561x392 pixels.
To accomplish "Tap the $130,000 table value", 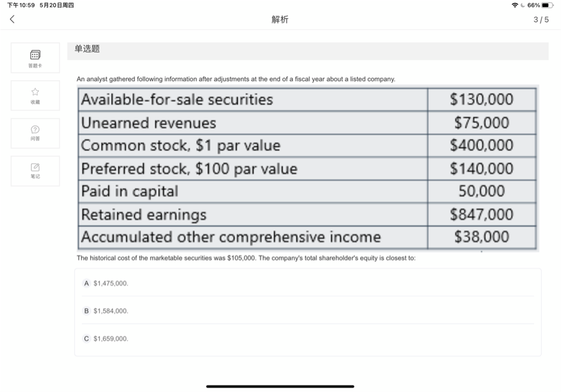I will point(482,100).
